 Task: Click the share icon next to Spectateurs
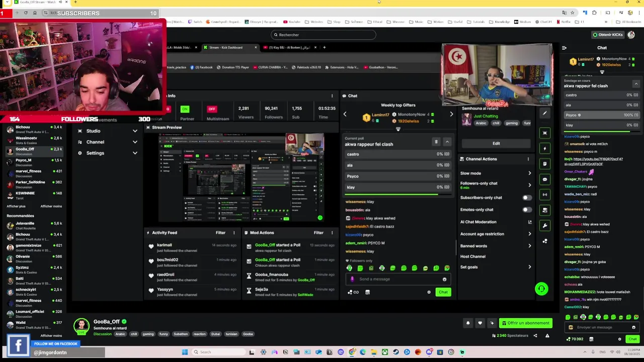[x=535, y=336]
